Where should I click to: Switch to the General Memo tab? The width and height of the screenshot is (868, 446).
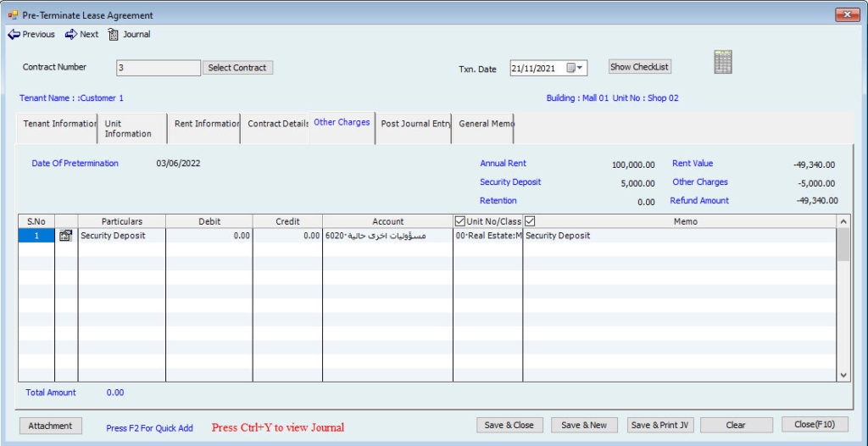(484, 124)
